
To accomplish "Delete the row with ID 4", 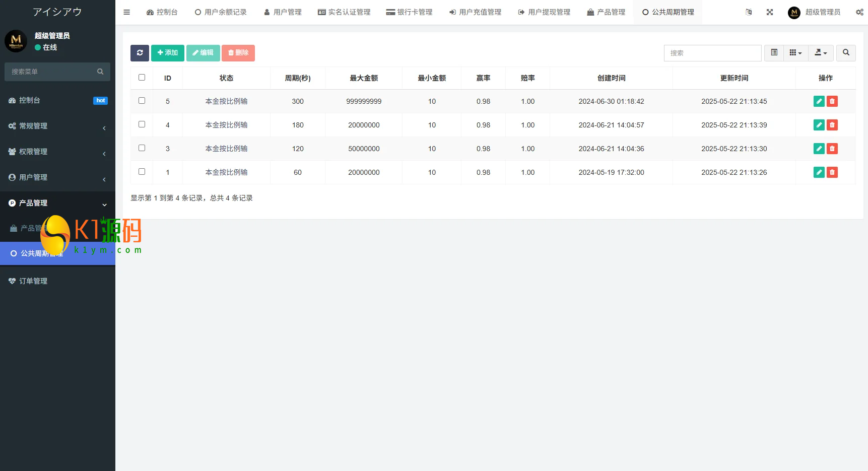I will pos(832,125).
